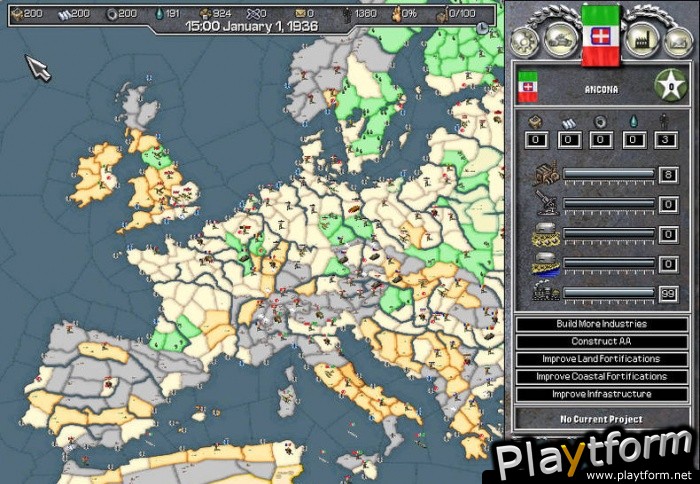Click the small Italy flag beside ANCONA

[x=527, y=87]
